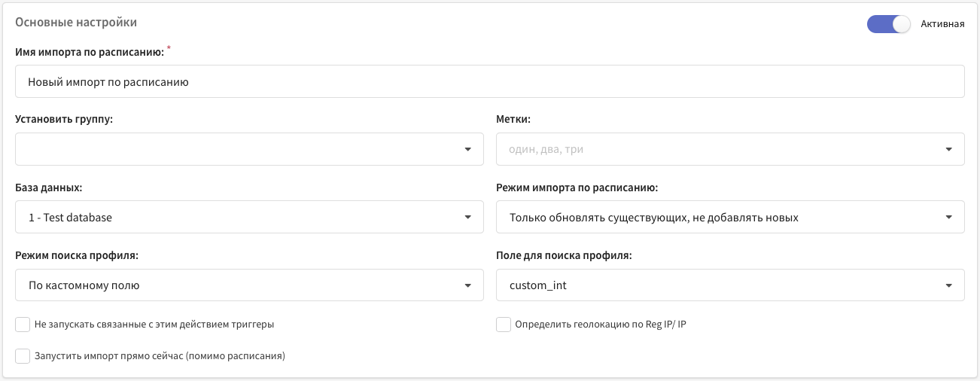Click the Метки tags input placeholder
Screen dimensions: 980x381
pos(546,149)
